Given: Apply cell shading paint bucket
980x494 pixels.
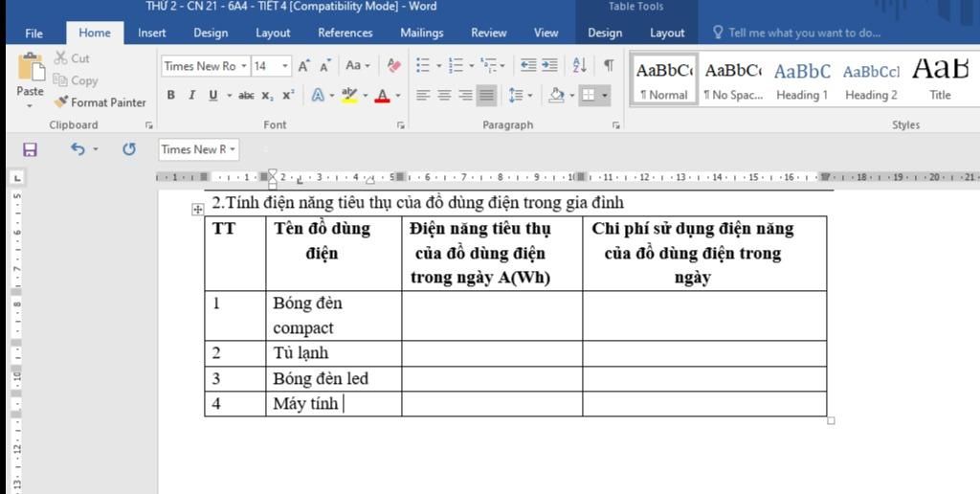Looking at the screenshot, I should tap(556, 95).
